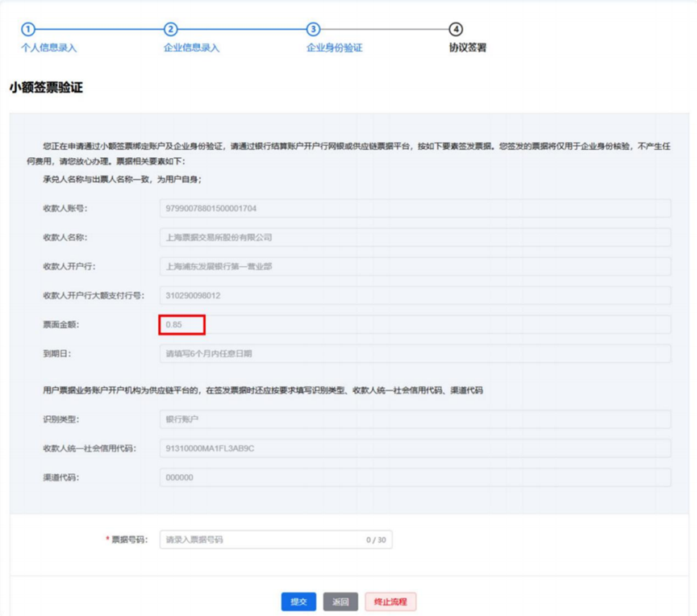Click the 收款人名称 field

[415, 238]
